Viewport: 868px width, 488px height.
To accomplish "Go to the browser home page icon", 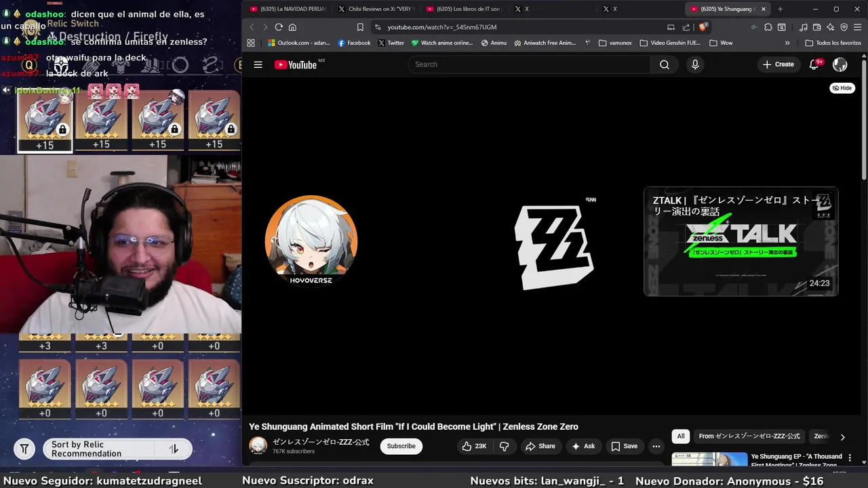I will 292,27.
